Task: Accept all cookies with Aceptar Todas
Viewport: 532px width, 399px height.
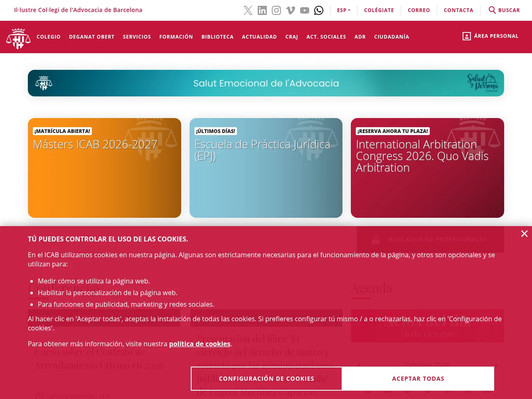Action: coord(418,379)
